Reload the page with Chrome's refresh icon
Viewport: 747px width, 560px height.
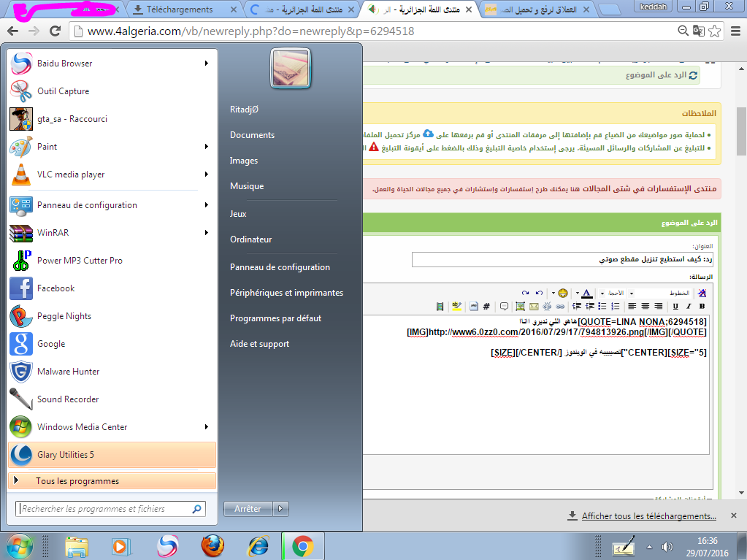pyautogui.click(x=55, y=31)
